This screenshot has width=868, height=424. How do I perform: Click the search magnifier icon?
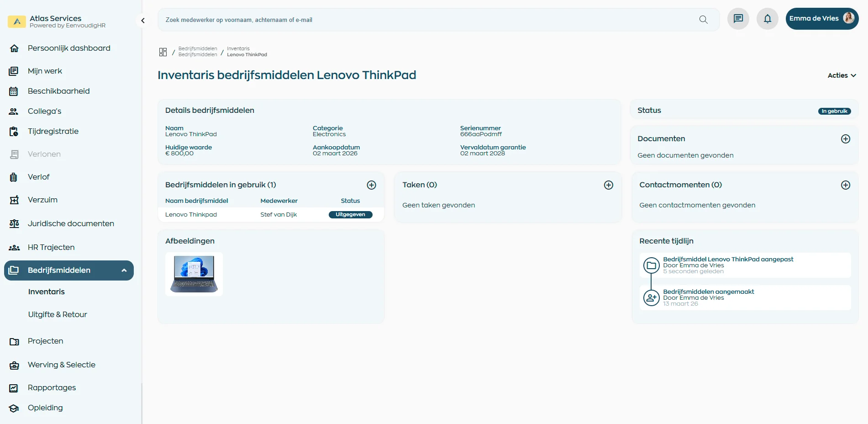click(x=703, y=20)
